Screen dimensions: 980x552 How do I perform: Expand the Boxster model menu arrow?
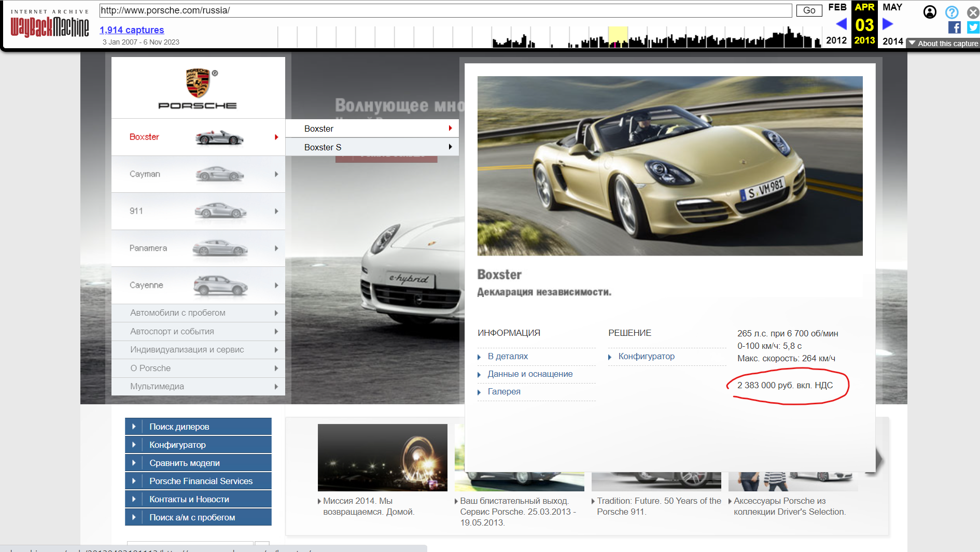point(276,137)
